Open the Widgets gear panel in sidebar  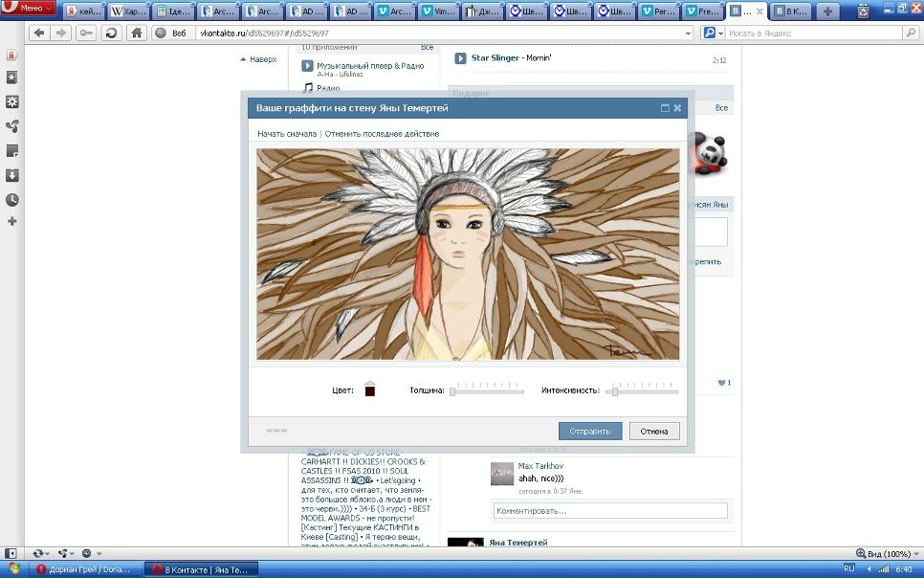click(x=11, y=102)
